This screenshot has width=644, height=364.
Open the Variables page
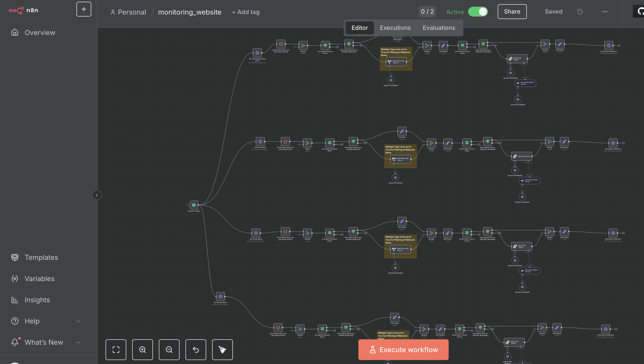(39, 279)
